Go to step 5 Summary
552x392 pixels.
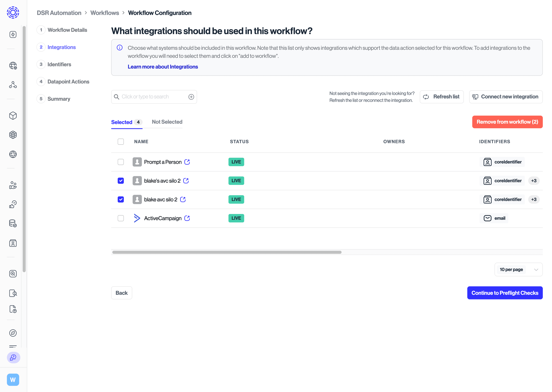59,98
